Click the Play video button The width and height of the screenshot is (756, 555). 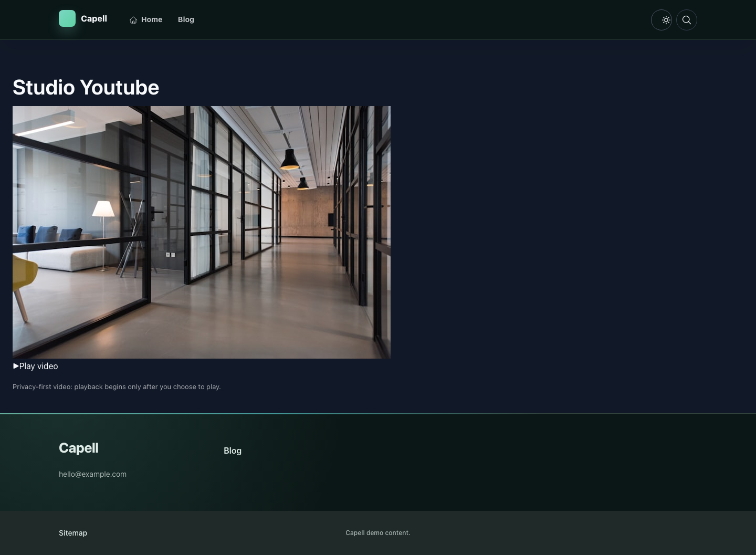[35, 366]
